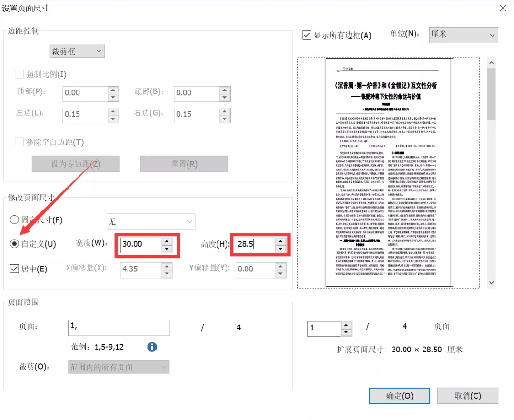
Task: Click inside the 页面 range input field
Action: click(119, 328)
